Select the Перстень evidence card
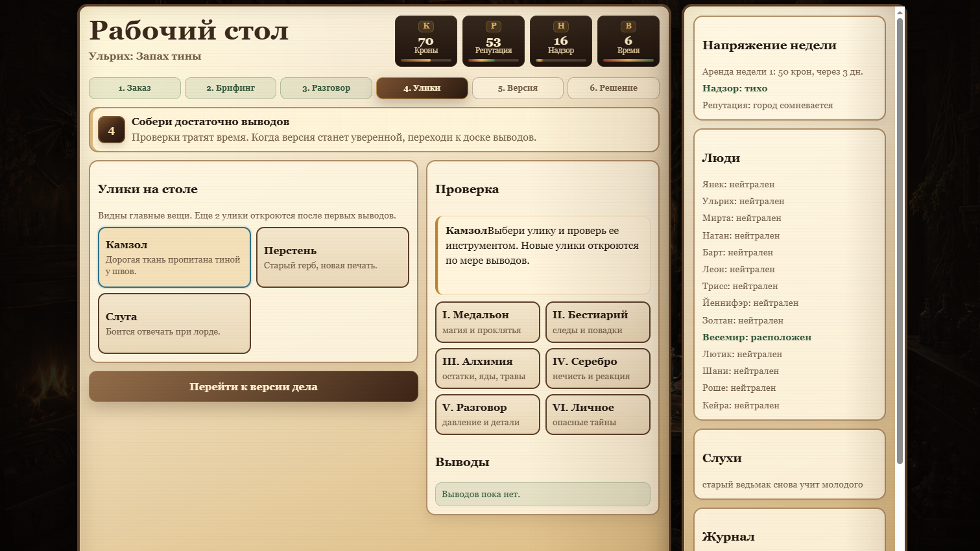Screen dimensions: 980x551 pyautogui.click(x=333, y=257)
